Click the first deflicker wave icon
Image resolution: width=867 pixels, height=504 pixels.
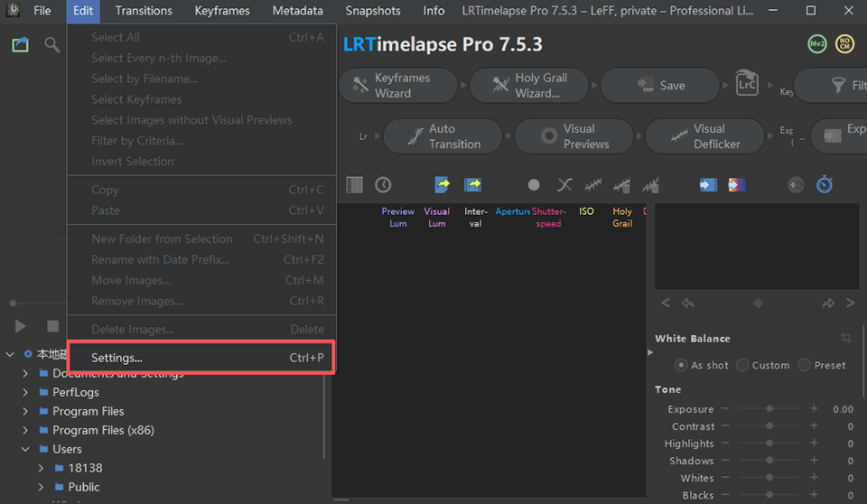[x=593, y=185]
